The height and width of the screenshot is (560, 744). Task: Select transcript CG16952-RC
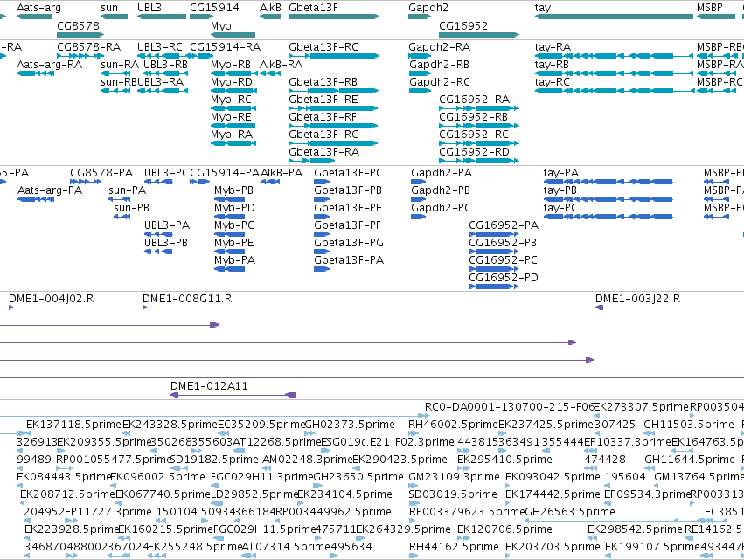(474, 135)
